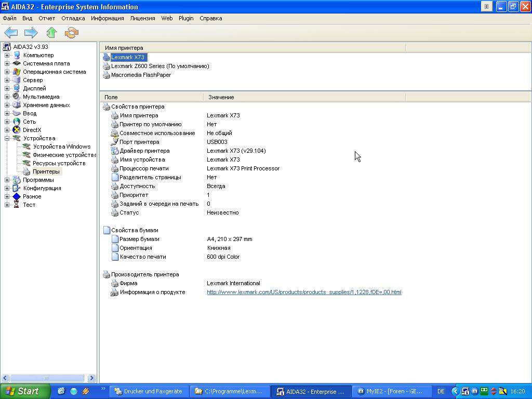Click the Значение column header
Image resolution: width=532 pixels, height=399 pixels.
(304, 97)
